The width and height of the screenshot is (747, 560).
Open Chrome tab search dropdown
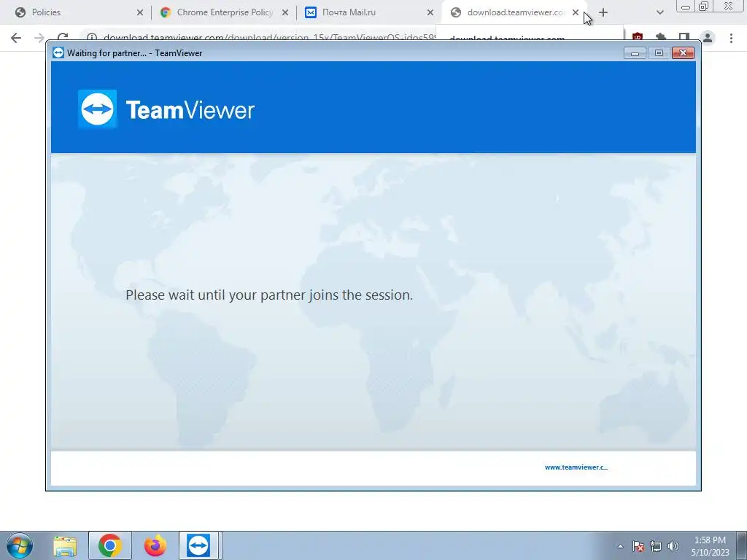pos(659,12)
